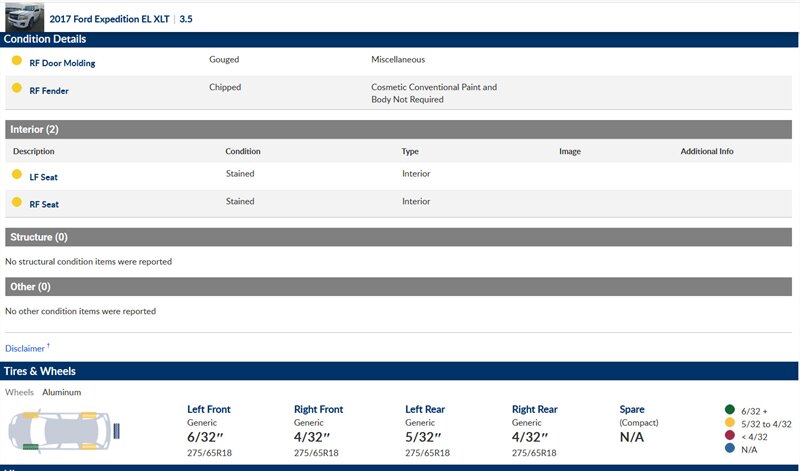Image resolution: width=800 pixels, height=471 pixels.
Task: Click the yellow status dot beside RF Seat
Action: [16, 203]
